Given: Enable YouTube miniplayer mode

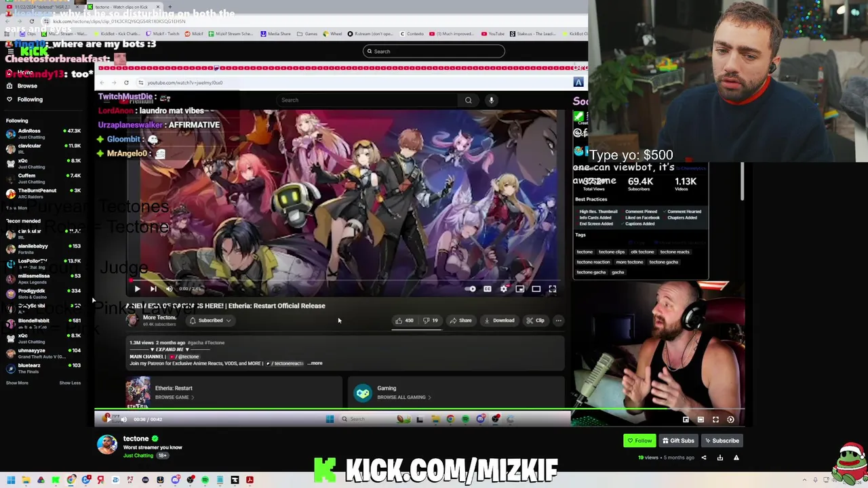Looking at the screenshot, I should tap(520, 289).
